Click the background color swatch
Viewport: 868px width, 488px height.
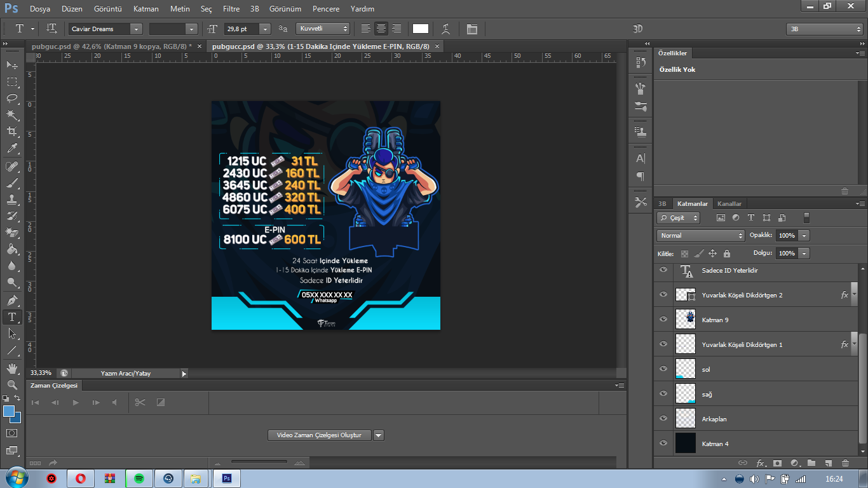17,418
